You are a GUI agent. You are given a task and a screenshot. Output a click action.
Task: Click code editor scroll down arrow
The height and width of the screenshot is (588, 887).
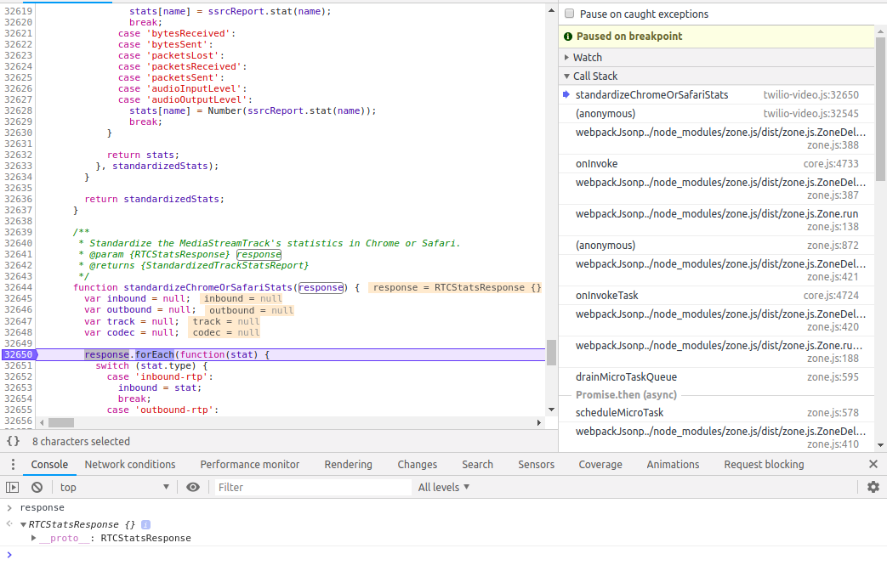[552, 410]
